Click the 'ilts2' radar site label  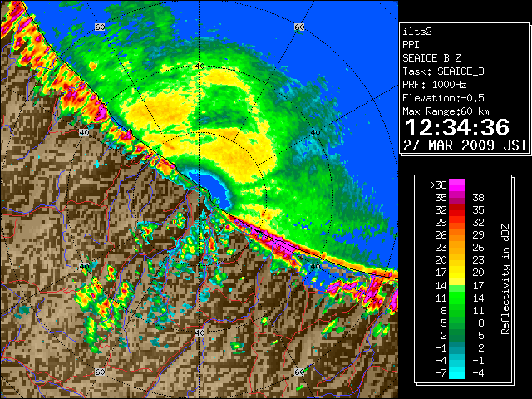417,32
